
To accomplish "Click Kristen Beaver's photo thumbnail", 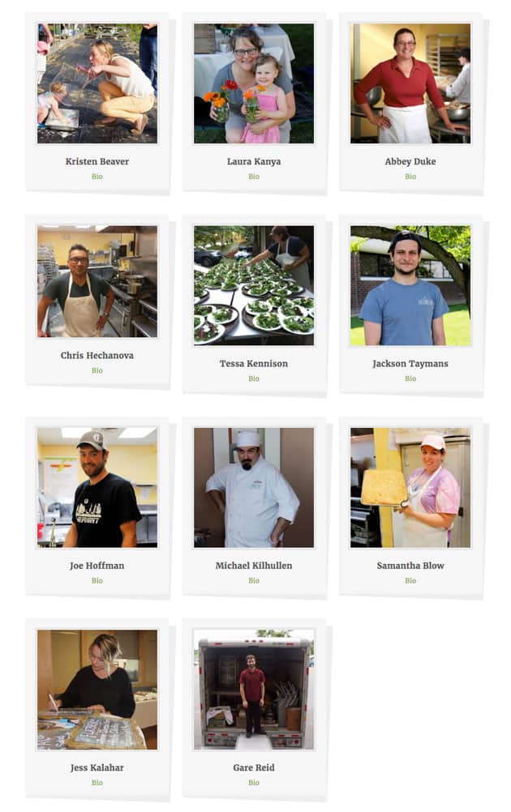I will coord(97,83).
